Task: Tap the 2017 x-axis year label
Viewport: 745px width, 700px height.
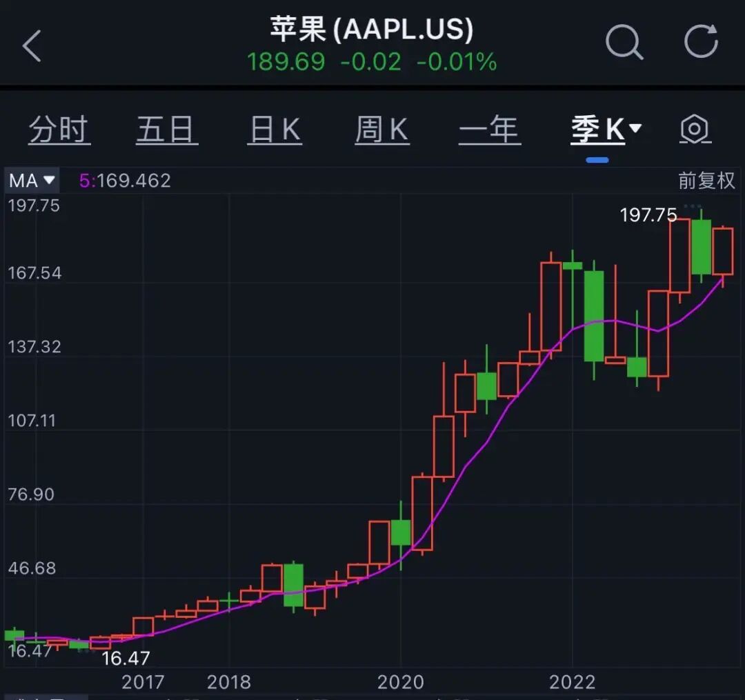Action: (143, 682)
